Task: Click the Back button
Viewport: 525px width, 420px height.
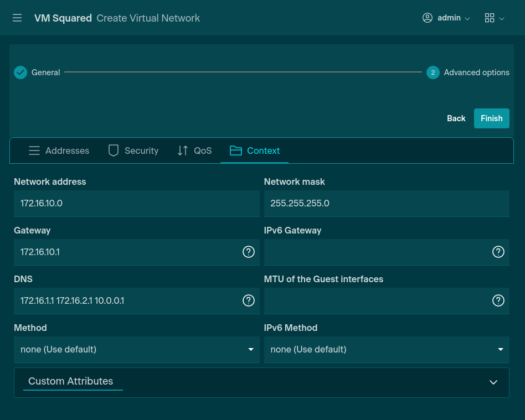Action: click(x=456, y=118)
